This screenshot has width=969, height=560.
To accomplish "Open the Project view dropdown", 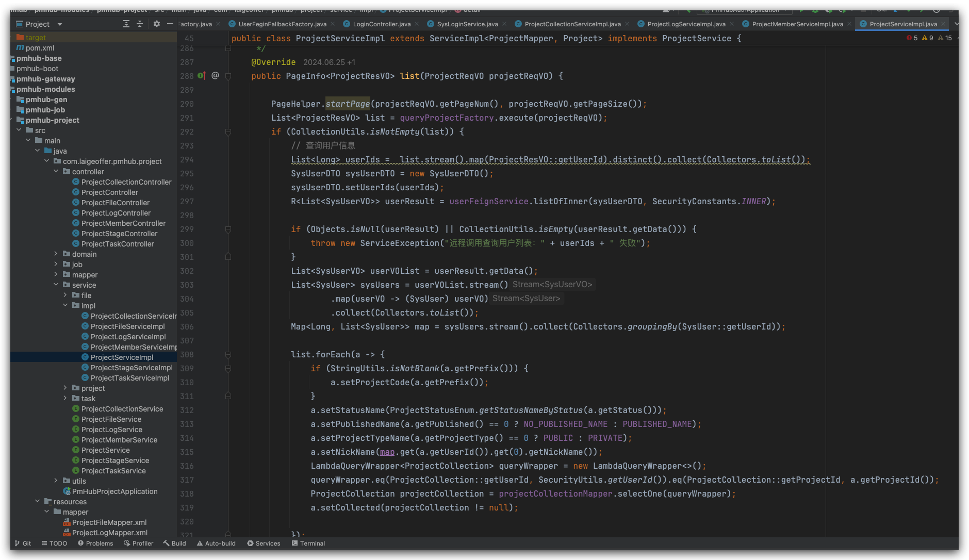I will 60,24.
